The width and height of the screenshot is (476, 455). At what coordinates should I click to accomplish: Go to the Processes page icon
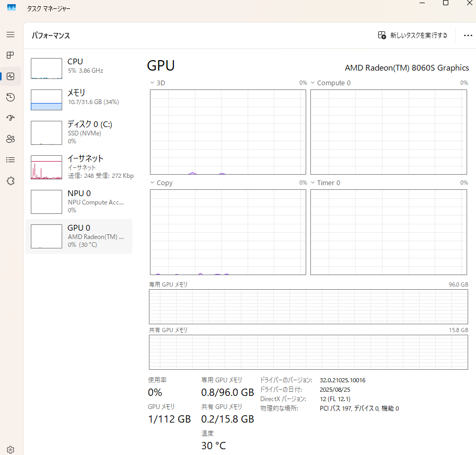coord(10,55)
